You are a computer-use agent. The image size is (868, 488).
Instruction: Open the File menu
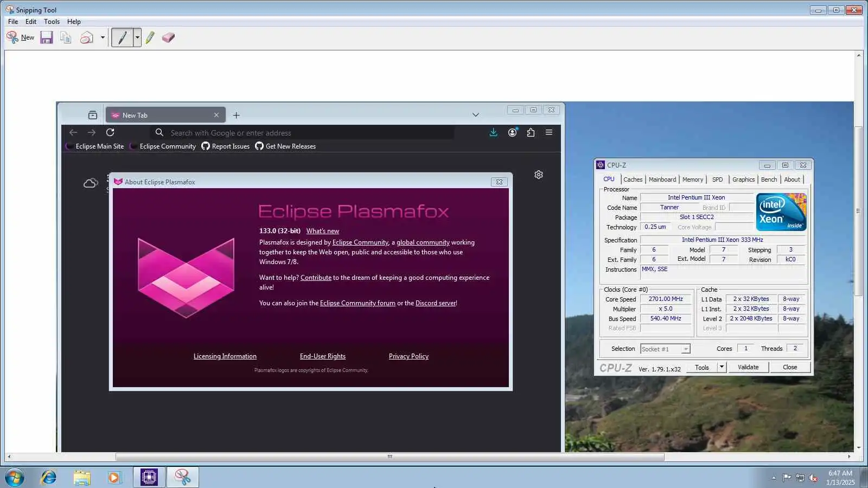click(x=13, y=22)
